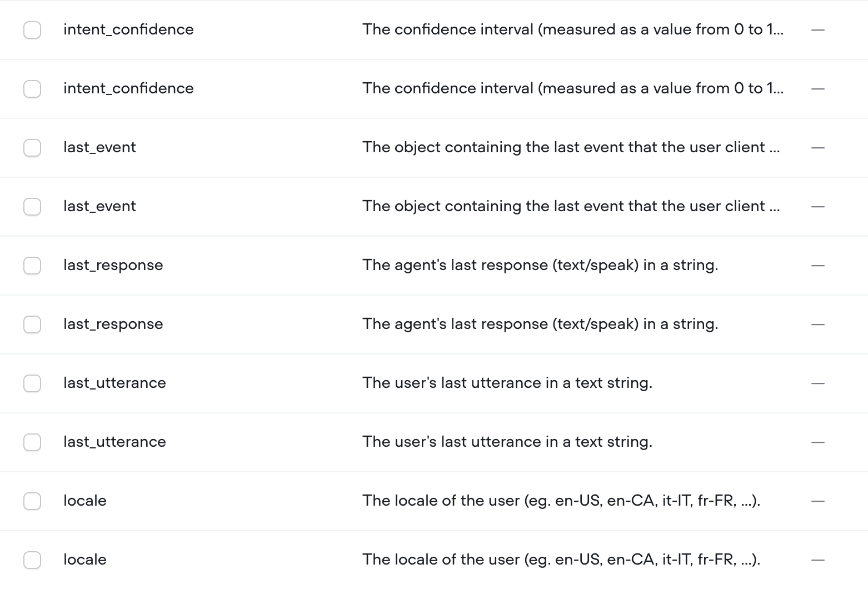Click the first truncated confidence interval description
The image size is (868, 589).
click(x=573, y=29)
